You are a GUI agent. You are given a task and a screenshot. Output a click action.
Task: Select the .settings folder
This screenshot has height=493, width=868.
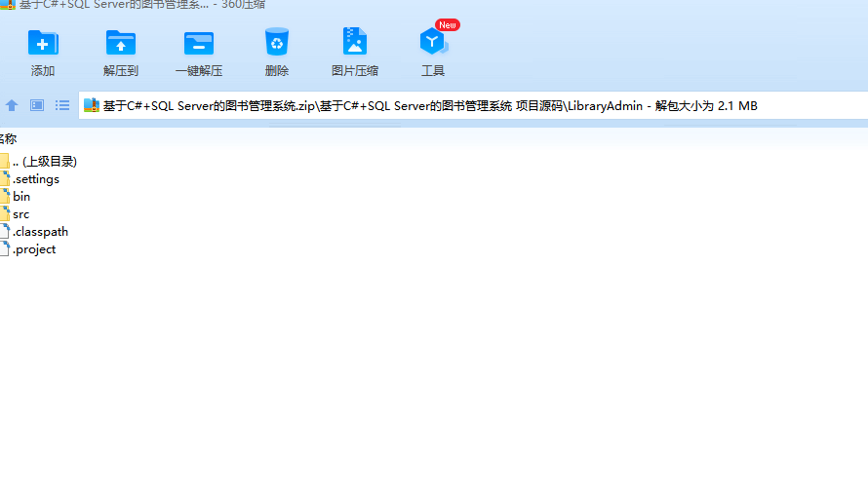click(x=30, y=178)
